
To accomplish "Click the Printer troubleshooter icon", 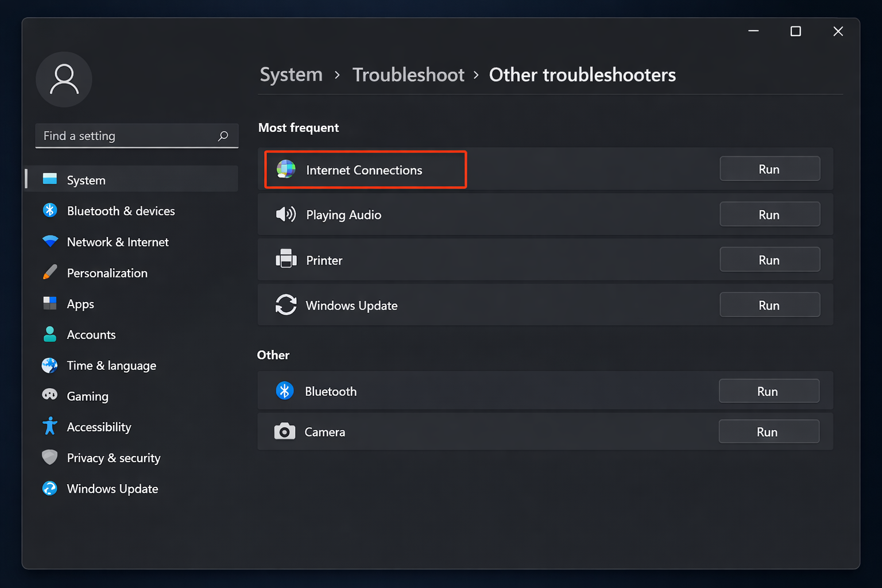I will (286, 259).
